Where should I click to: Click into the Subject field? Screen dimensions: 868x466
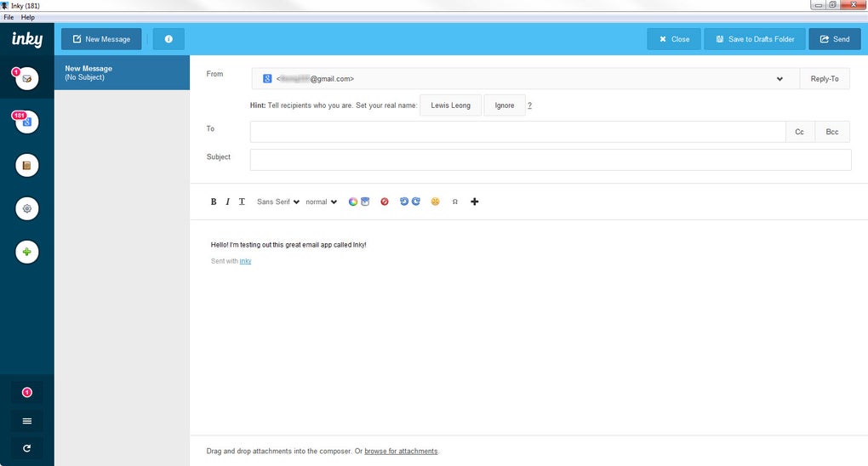tap(551, 160)
